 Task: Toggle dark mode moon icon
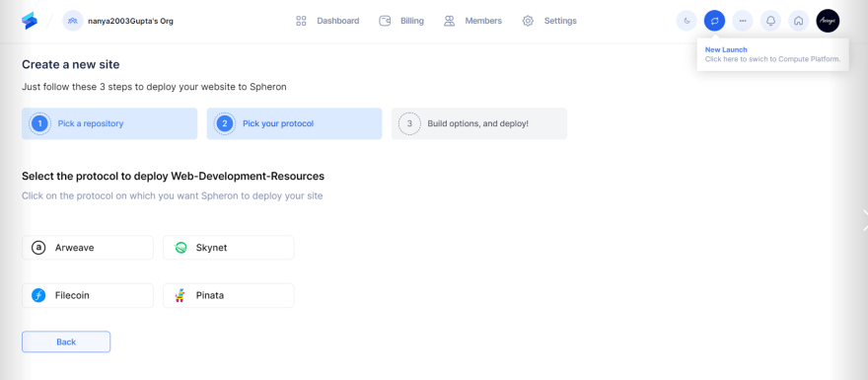tap(687, 21)
